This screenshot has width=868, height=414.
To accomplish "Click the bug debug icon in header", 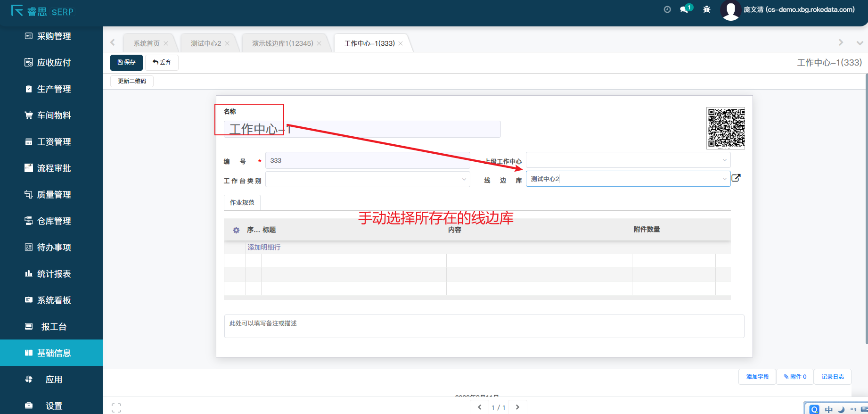I will [706, 9].
